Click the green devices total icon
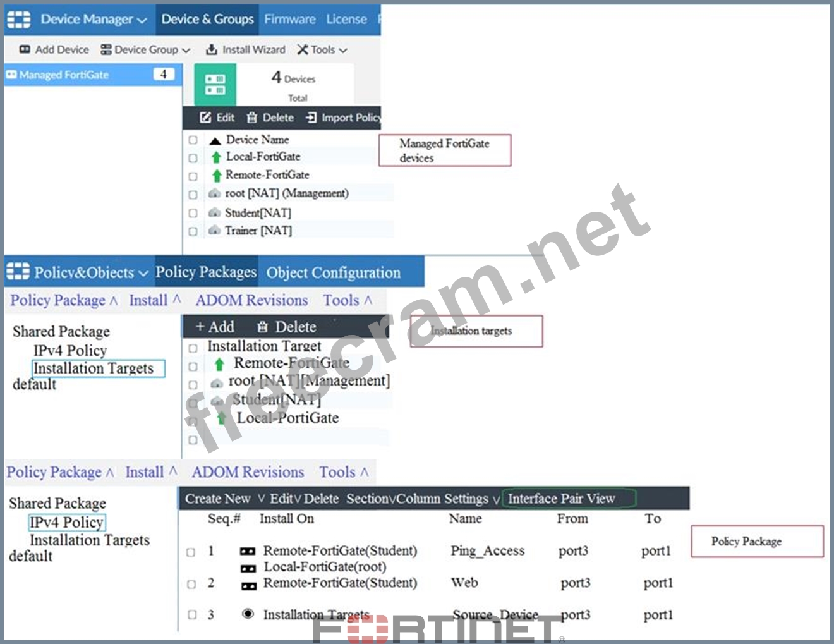834x644 pixels. pyautogui.click(x=215, y=85)
